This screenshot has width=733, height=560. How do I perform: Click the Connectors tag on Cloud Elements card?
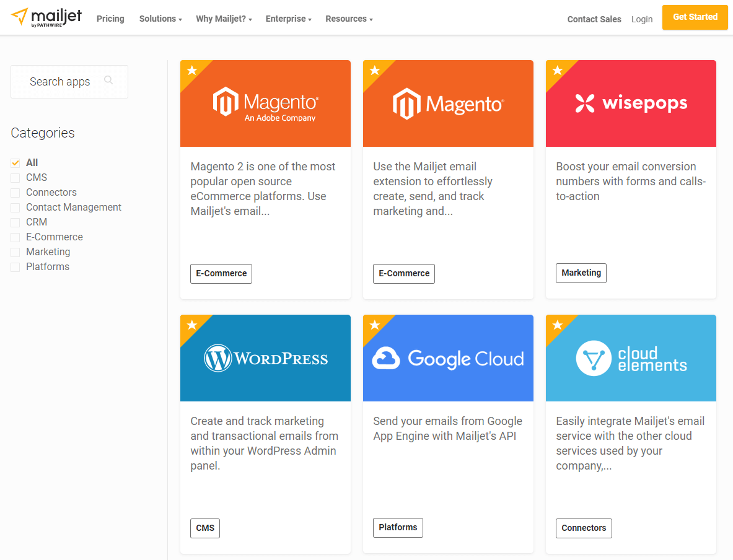pos(584,528)
